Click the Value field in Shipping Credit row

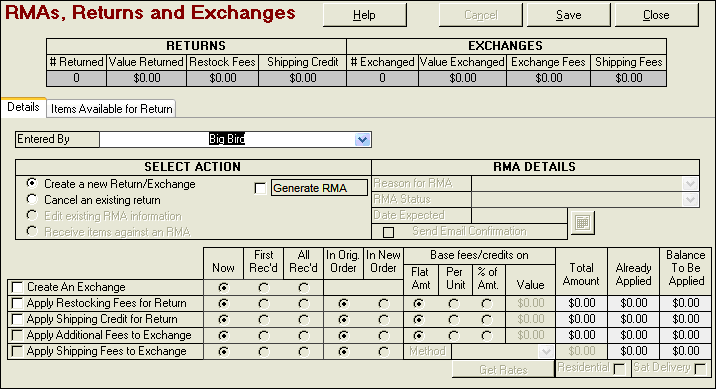click(x=530, y=319)
